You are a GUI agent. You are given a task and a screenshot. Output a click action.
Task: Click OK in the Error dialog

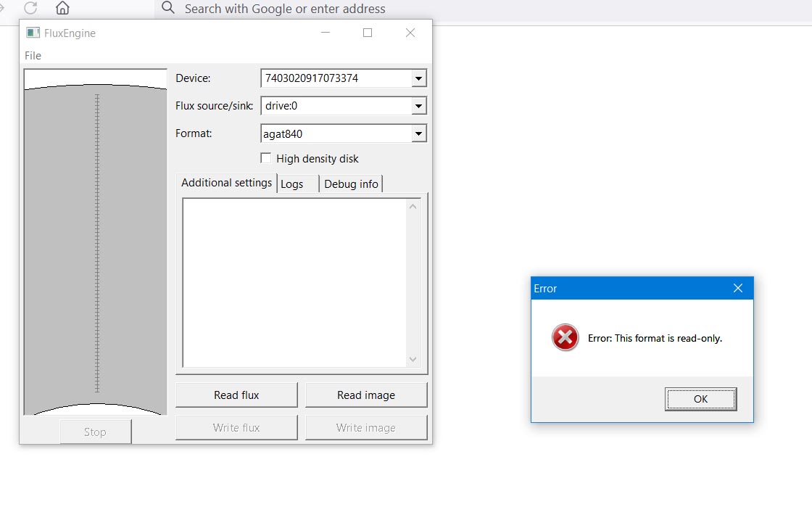pyautogui.click(x=700, y=399)
